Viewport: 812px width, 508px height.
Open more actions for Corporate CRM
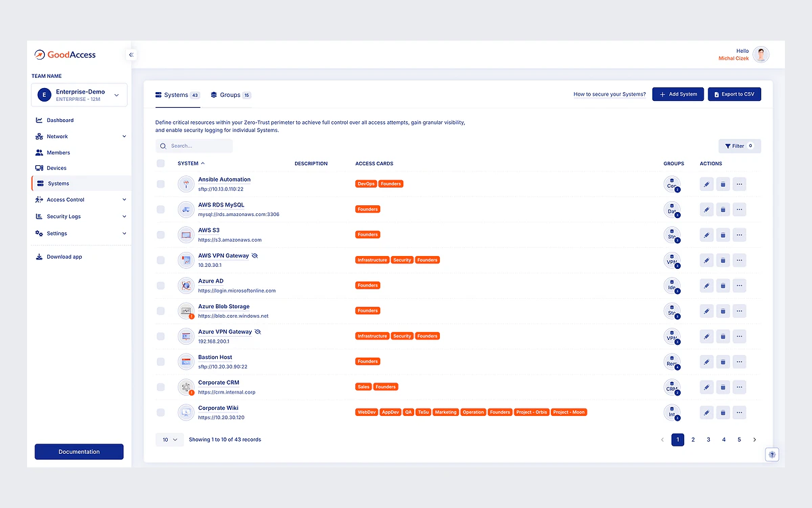pos(739,387)
